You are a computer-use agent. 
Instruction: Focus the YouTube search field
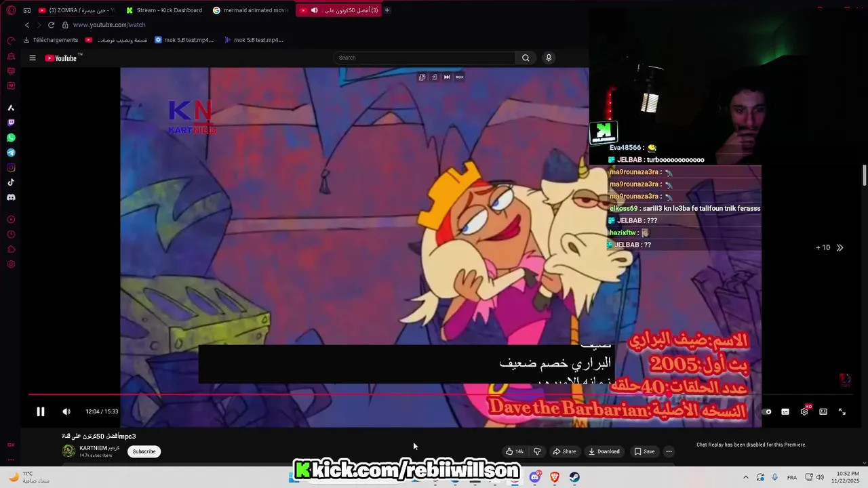(x=425, y=58)
